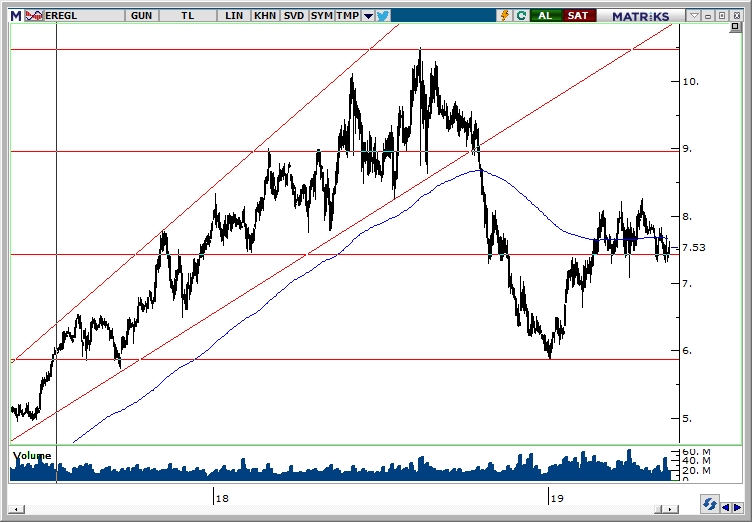Select the GUN period button
Viewport: 752px width, 522px height.
[x=141, y=16]
